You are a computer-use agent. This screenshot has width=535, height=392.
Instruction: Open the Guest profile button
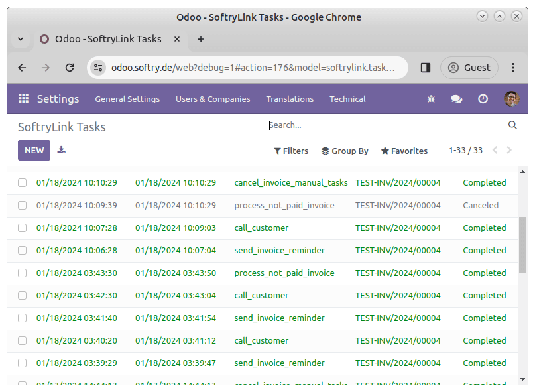(469, 68)
